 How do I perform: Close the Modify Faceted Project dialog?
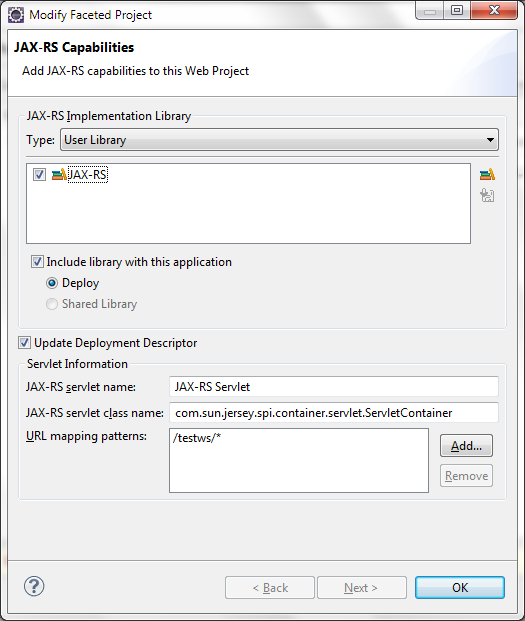click(x=494, y=11)
